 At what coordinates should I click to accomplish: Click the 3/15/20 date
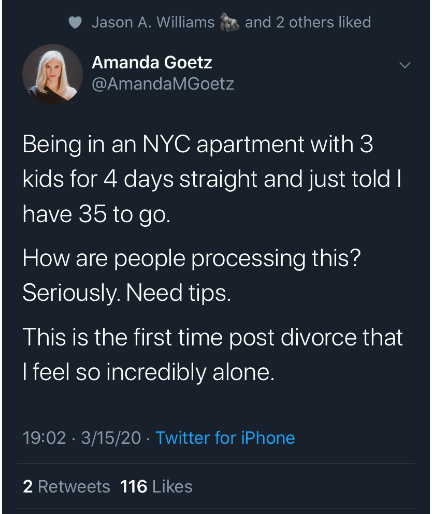[x=111, y=438]
